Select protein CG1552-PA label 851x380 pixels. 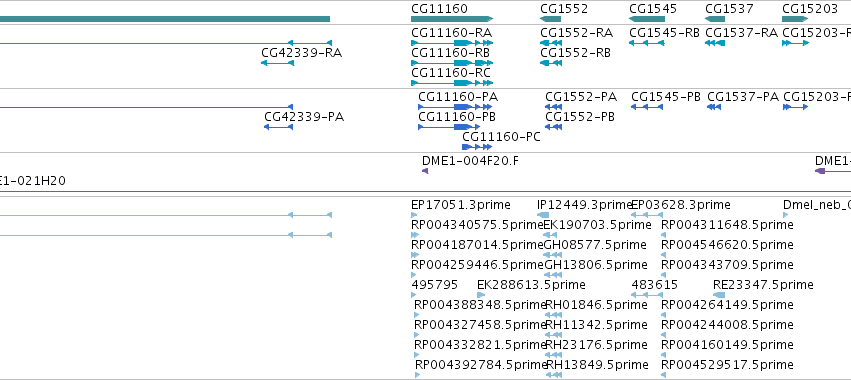pos(581,97)
